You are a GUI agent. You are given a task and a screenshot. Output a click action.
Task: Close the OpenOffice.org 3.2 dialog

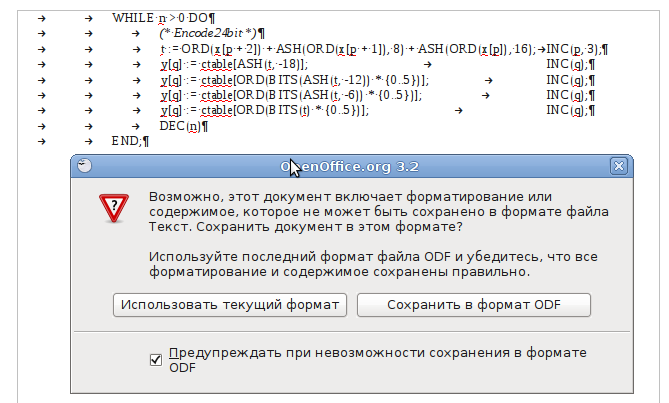click(x=618, y=166)
